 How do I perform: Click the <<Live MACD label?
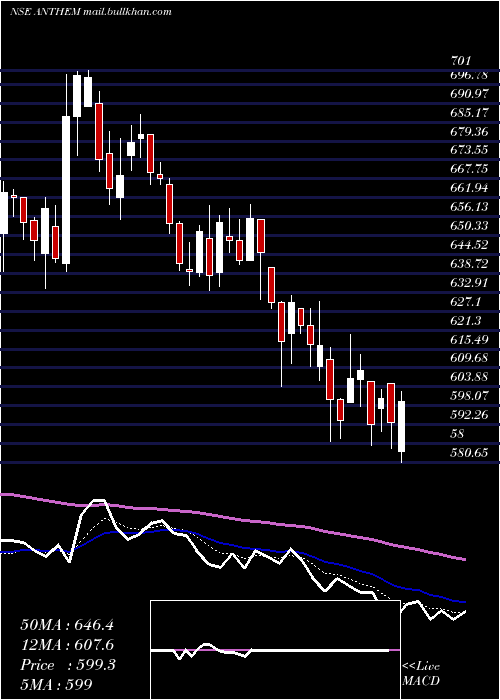pyautogui.click(x=421, y=674)
